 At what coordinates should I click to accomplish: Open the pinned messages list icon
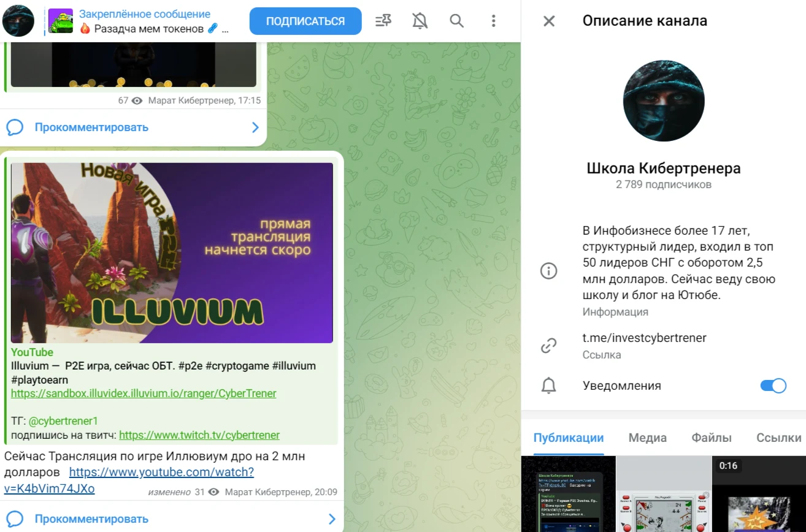(383, 21)
